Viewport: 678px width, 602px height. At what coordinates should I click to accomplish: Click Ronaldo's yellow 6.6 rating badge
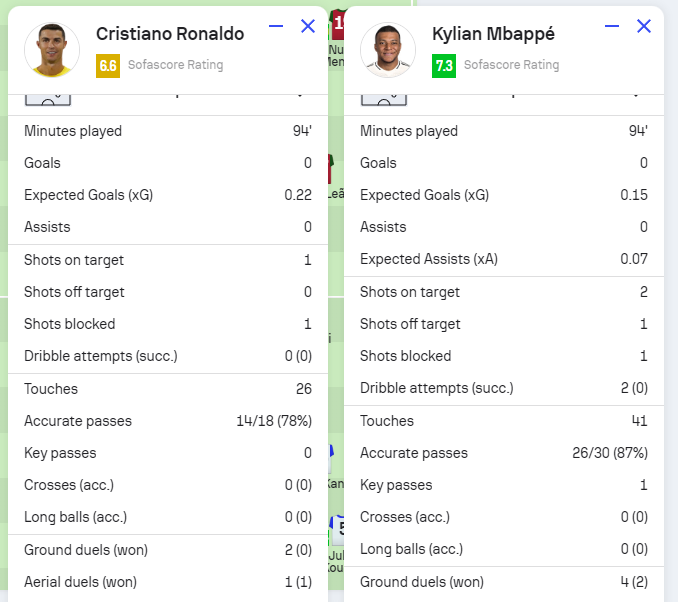coord(108,66)
